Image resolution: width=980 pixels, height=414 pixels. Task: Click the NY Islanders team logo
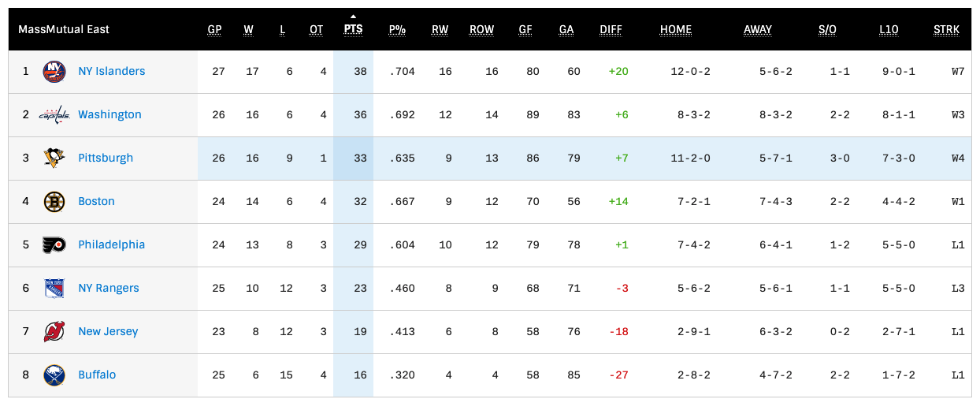[54, 72]
